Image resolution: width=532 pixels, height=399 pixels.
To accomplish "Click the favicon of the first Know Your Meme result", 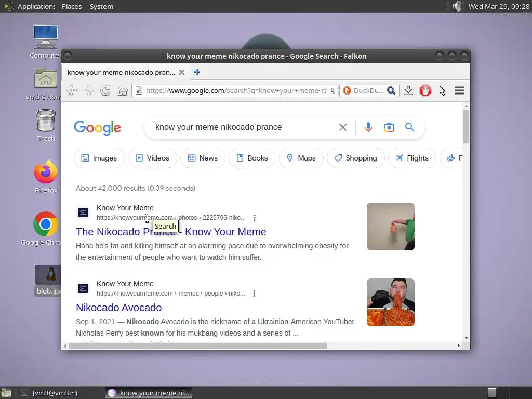I will [x=83, y=212].
